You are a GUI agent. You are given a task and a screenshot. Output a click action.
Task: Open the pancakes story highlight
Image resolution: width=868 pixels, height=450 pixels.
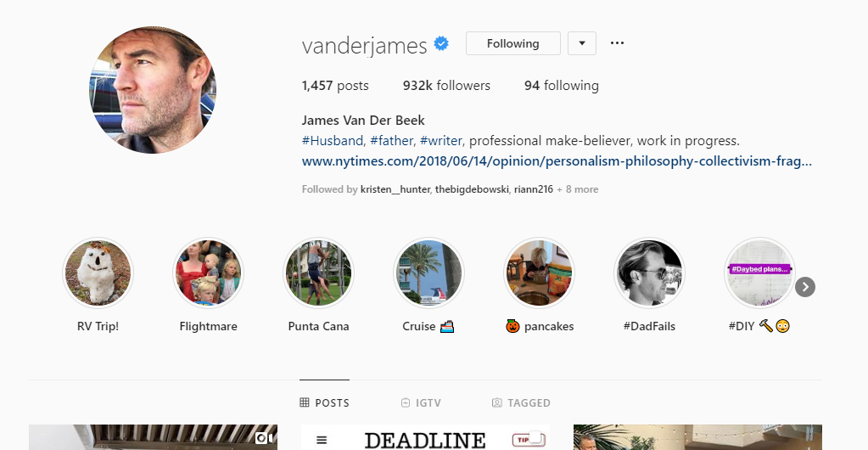tap(539, 273)
